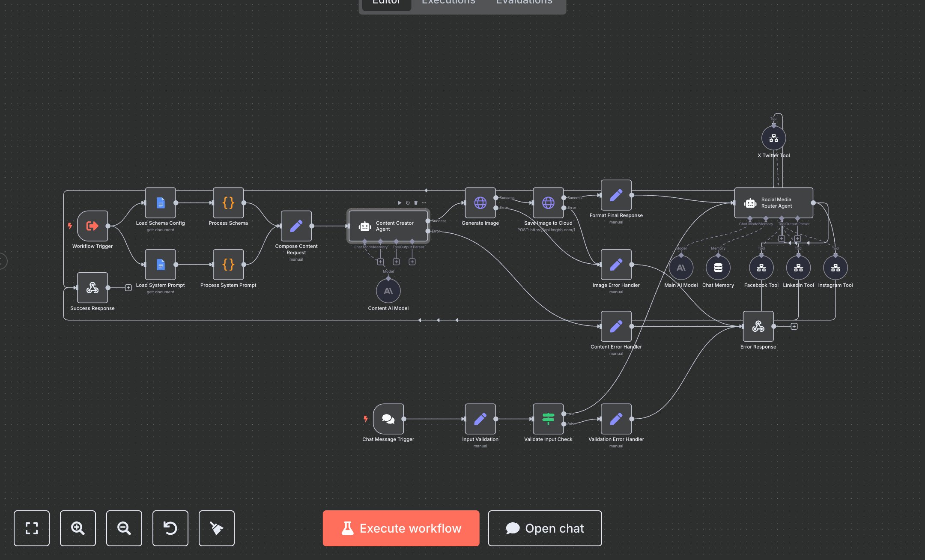Image resolution: width=925 pixels, height=560 pixels.
Task: Toggle the power icon above Content Creator Agent
Action: [408, 203]
